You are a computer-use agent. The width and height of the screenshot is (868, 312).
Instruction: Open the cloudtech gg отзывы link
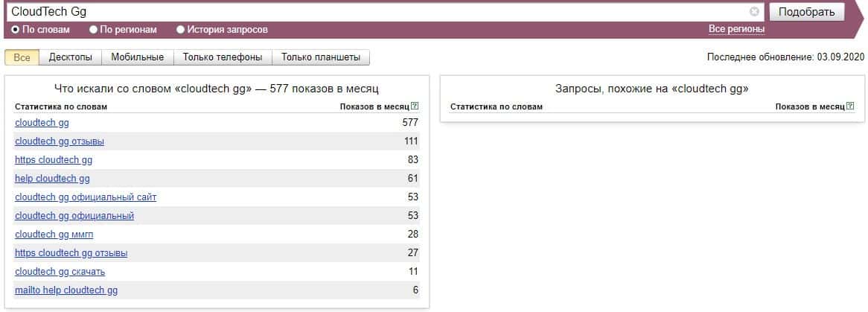tap(60, 141)
